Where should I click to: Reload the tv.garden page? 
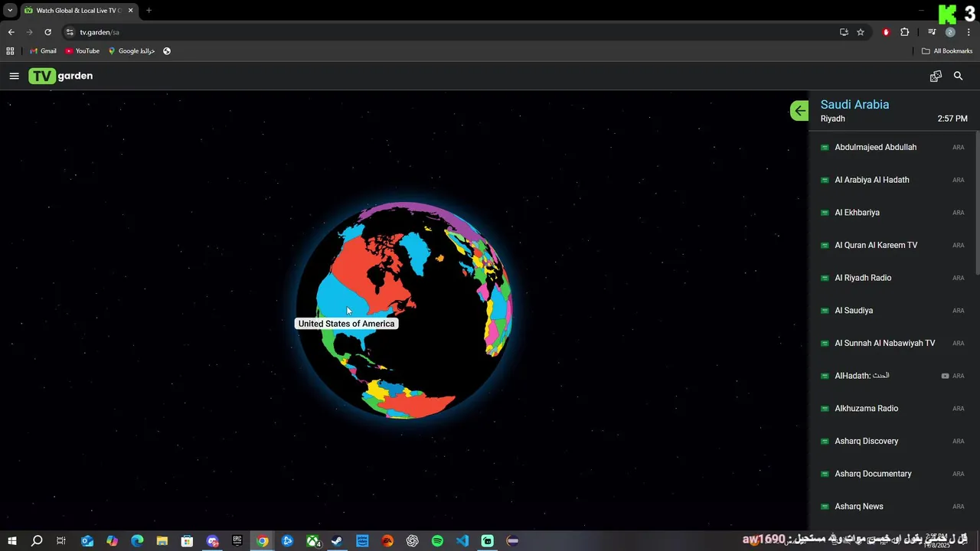click(47, 32)
